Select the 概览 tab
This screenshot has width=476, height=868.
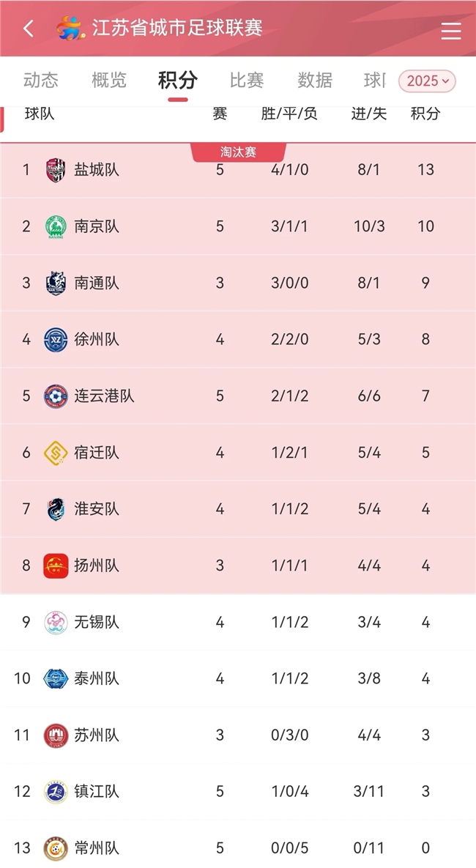pos(109,81)
